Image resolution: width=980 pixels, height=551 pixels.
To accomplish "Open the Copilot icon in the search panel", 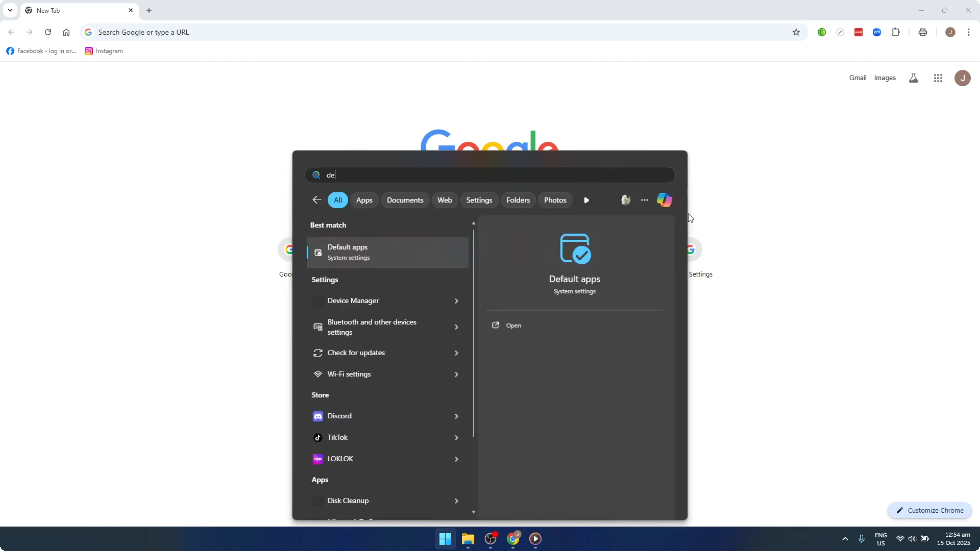I will tap(664, 200).
